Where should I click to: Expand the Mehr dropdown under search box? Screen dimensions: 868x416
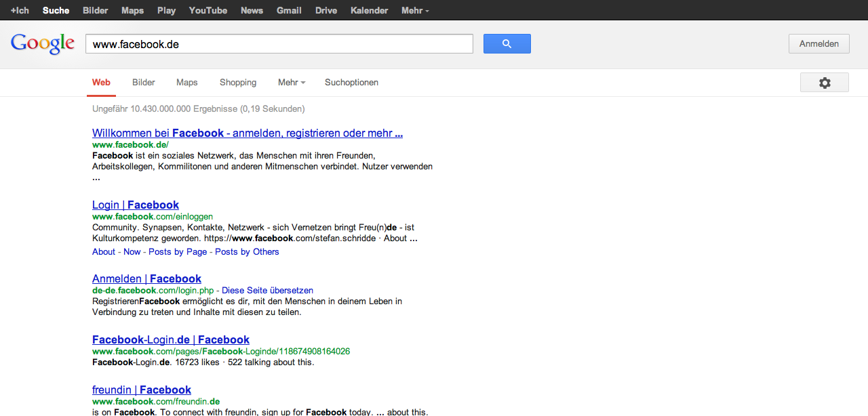click(x=291, y=83)
